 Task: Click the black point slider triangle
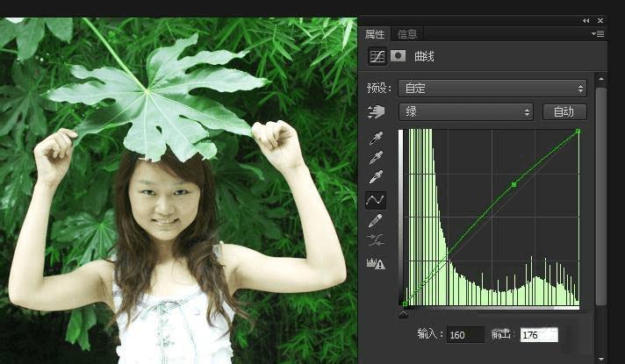[x=404, y=313]
